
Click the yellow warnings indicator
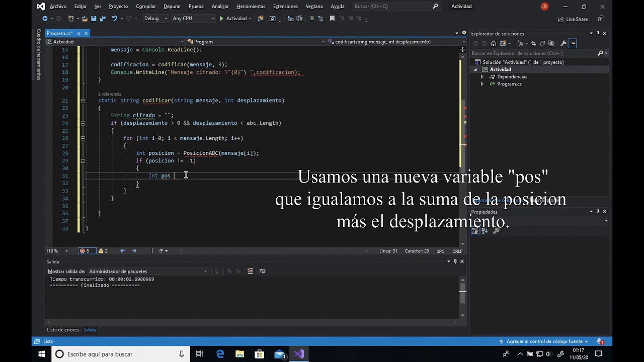pos(103,251)
